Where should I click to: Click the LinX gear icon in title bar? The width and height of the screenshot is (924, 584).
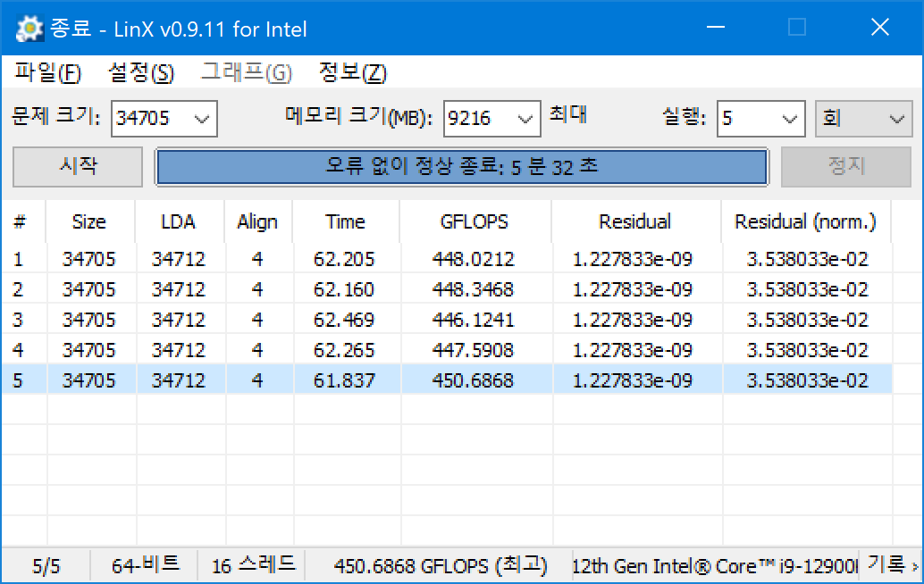point(29,29)
